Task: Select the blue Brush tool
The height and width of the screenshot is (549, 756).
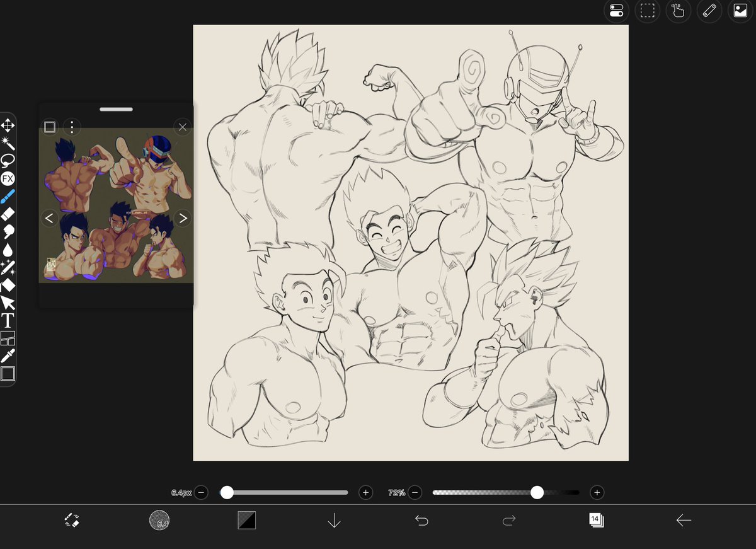Action: click(x=8, y=196)
